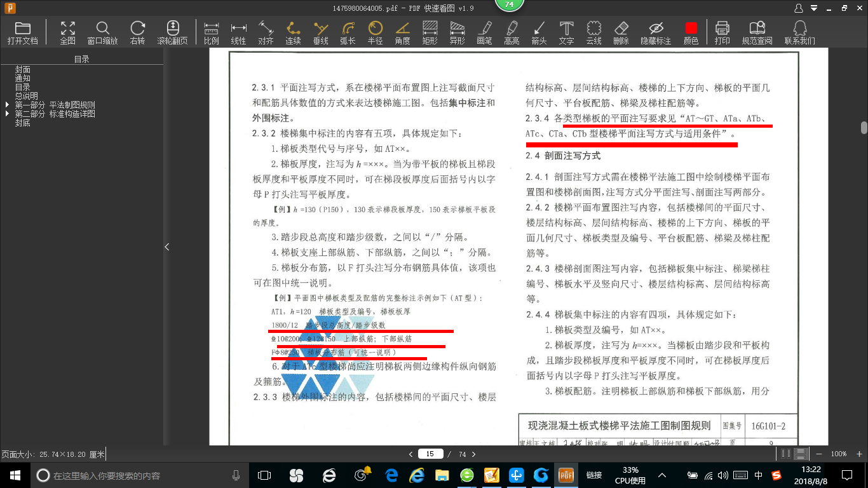Screen dimensions: 868x488
Task: Zoom out with the minus button
Action: tap(819, 454)
